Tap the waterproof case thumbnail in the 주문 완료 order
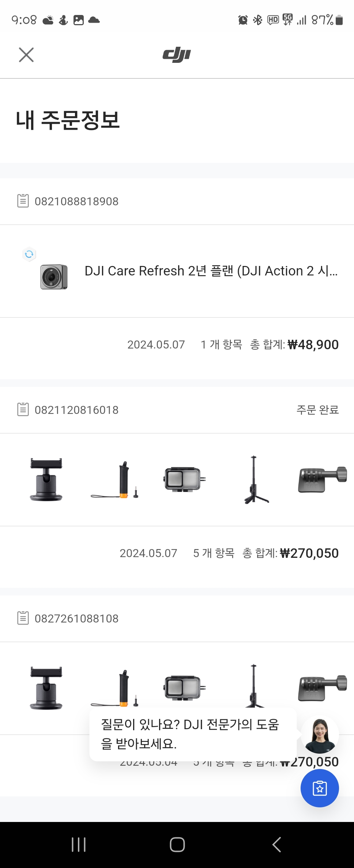 (x=184, y=479)
